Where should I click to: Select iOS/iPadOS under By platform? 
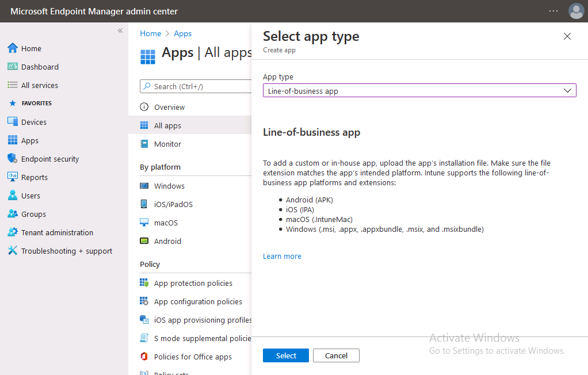click(173, 204)
